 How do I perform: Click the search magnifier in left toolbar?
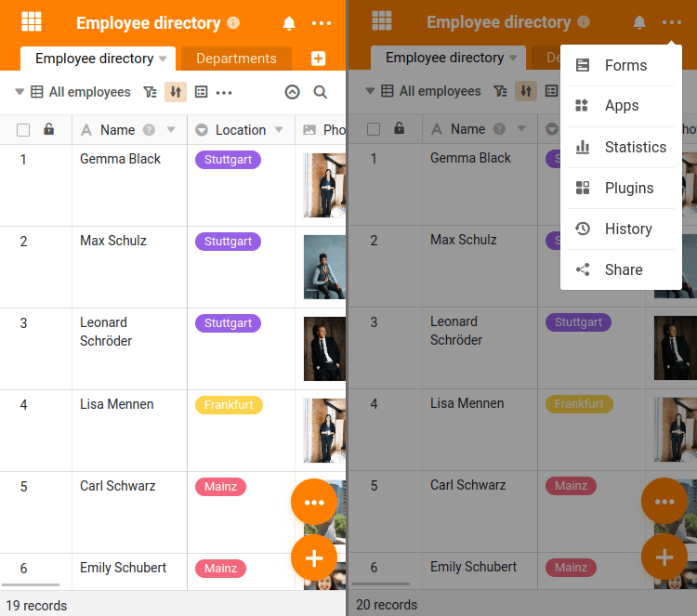point(321,92)
